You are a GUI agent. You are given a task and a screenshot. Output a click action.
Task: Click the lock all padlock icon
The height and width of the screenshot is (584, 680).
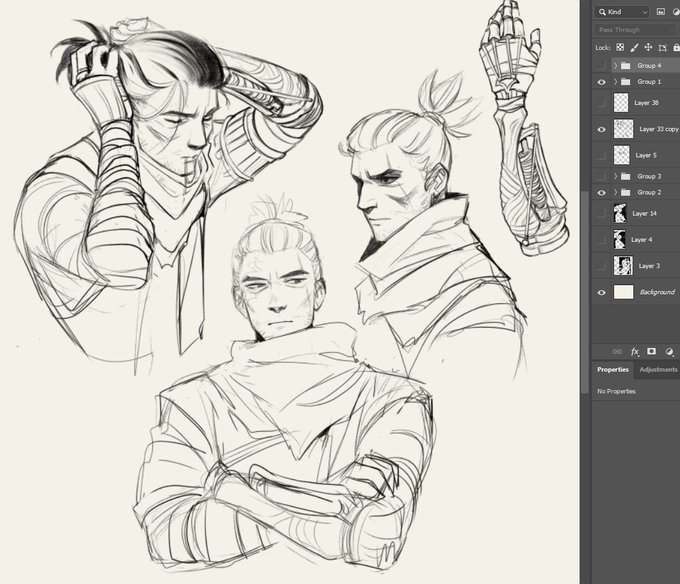coord(676,47)
